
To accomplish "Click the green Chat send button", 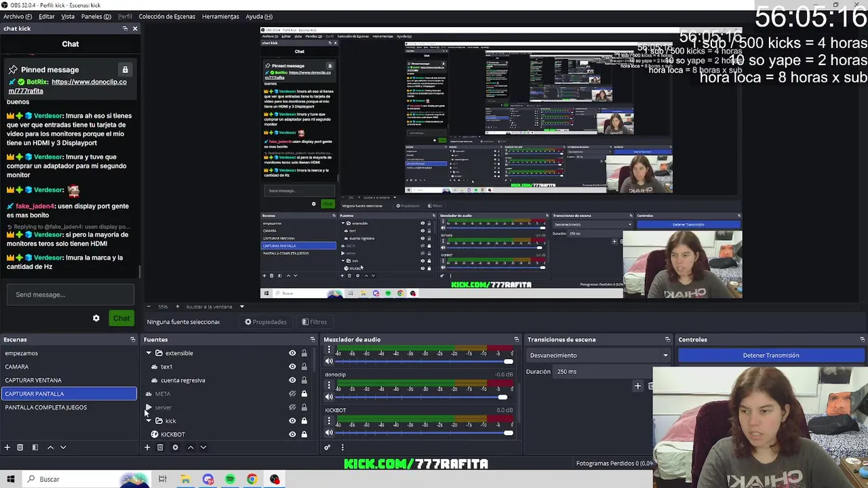I will pos(121,319).
